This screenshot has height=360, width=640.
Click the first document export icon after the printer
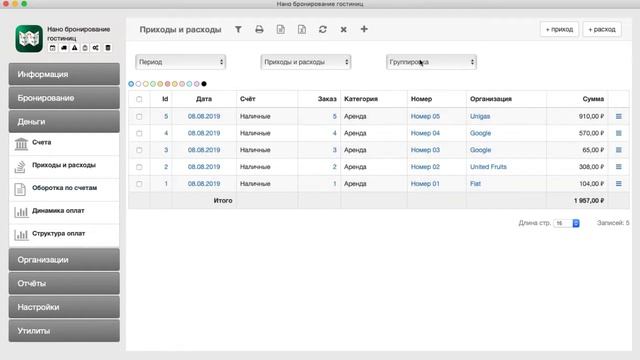pos(280,29)
